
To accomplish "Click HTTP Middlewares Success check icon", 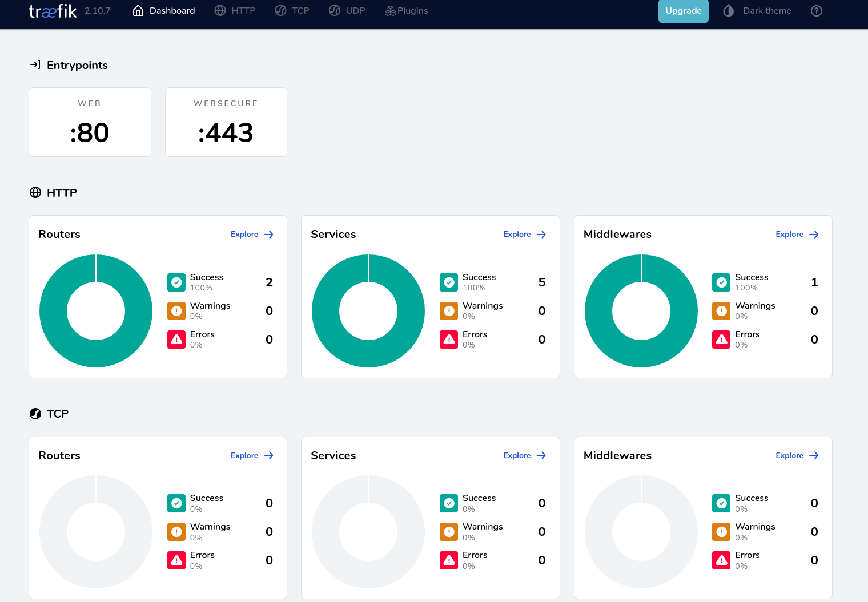I will [x=722, y=282].
